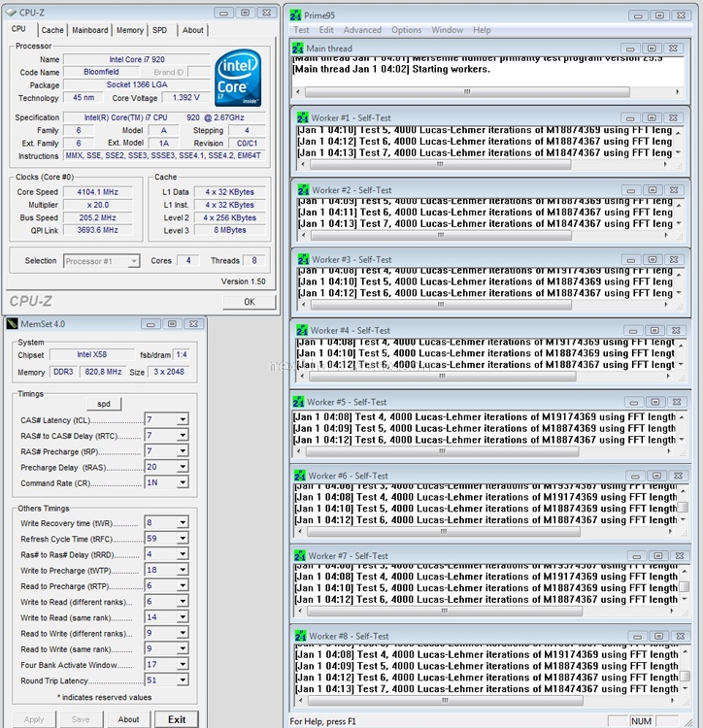Click the Main thread window icon
Viewport: 703px width, 728px height.
point(298,49)
